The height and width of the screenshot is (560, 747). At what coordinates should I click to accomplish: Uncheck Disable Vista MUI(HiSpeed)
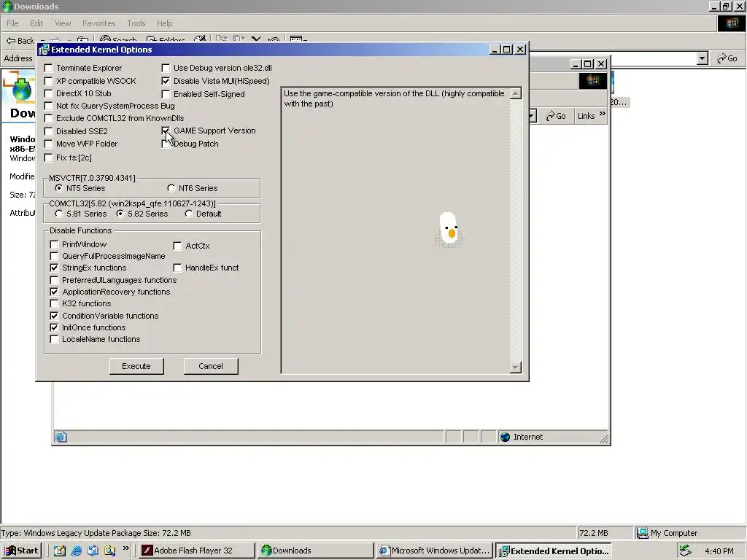[166, 81]
